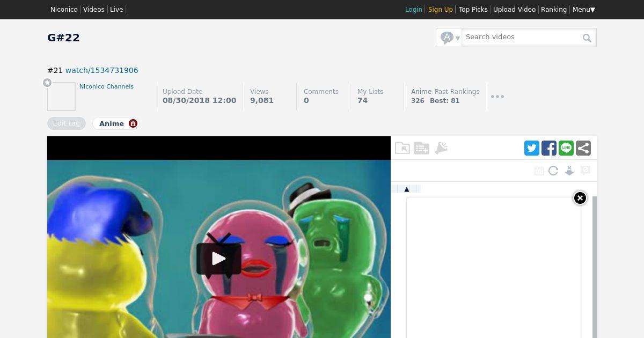Open the Anime tag
The height and width of the screenshot is (338, 644).
[x=112, y=123]
